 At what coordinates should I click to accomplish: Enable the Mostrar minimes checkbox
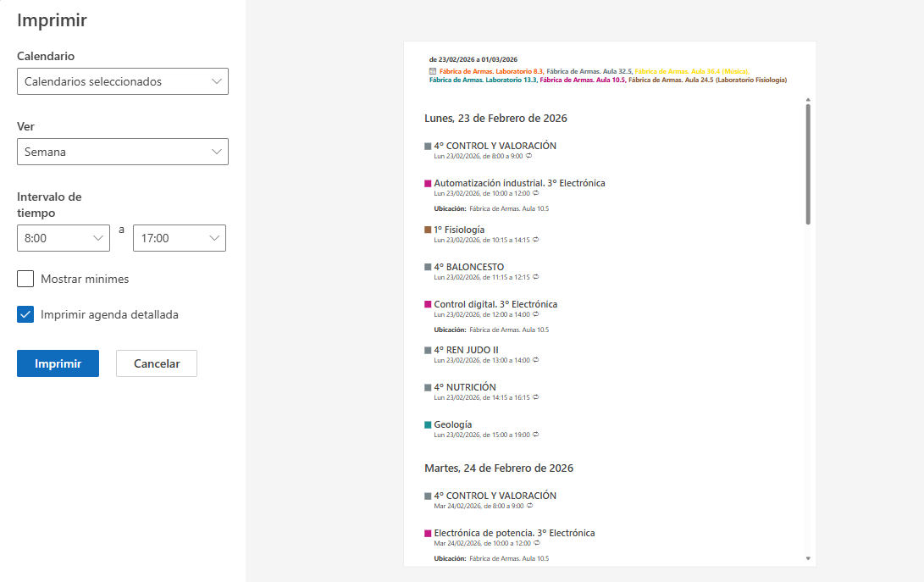click(25, 278)
